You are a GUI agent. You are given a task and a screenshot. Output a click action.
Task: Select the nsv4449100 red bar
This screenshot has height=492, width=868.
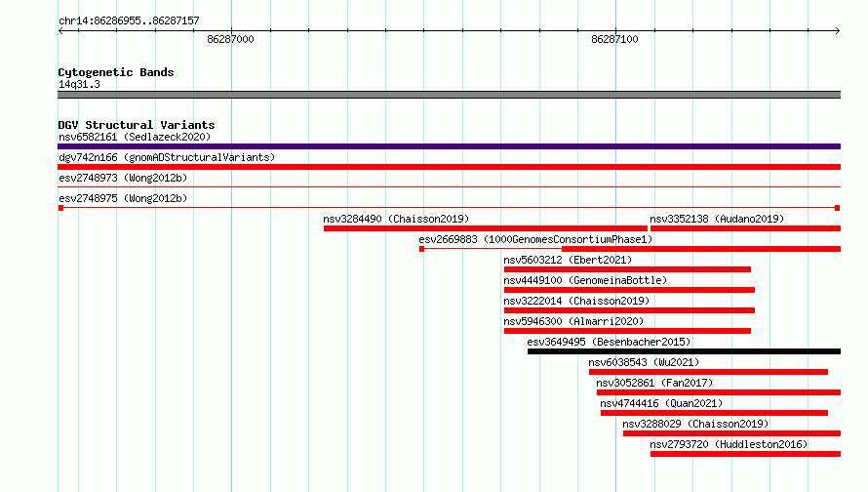click(629, 290)
